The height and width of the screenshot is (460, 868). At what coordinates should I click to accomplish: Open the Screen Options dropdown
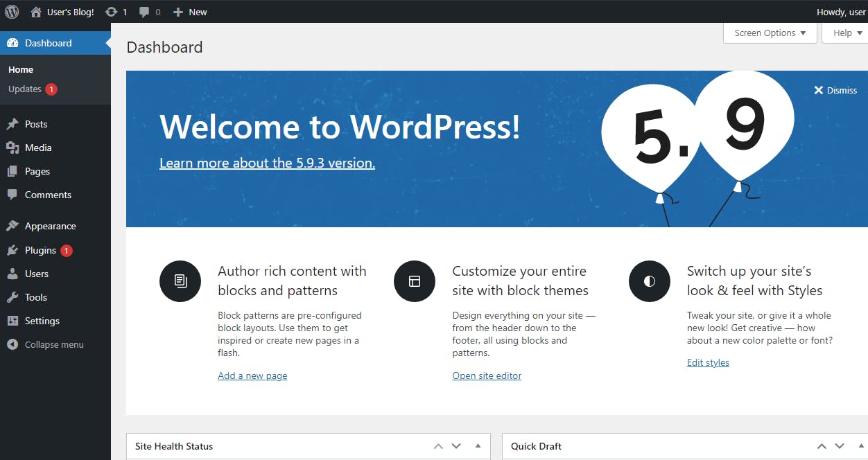tap(770, 33)
